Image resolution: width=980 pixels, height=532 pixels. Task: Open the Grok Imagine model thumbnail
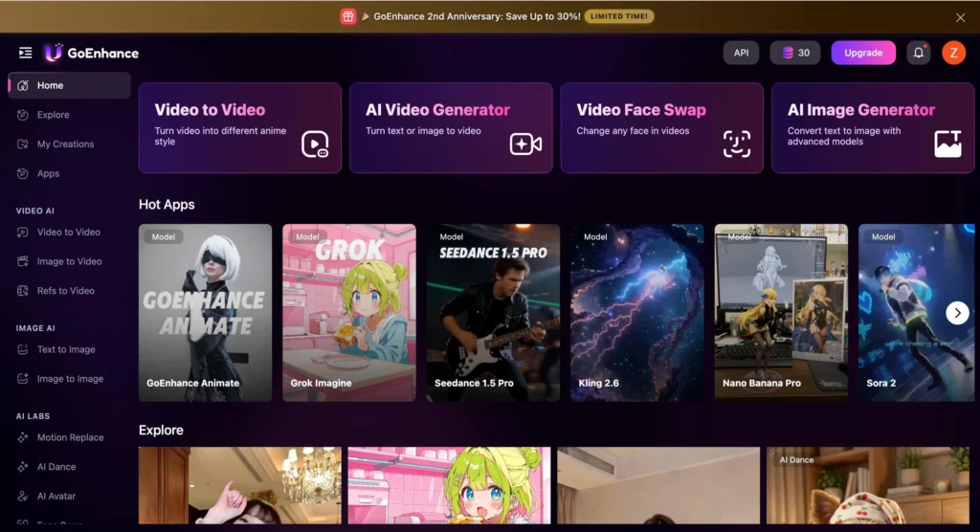pyautogui.click(x=348, y=313)
